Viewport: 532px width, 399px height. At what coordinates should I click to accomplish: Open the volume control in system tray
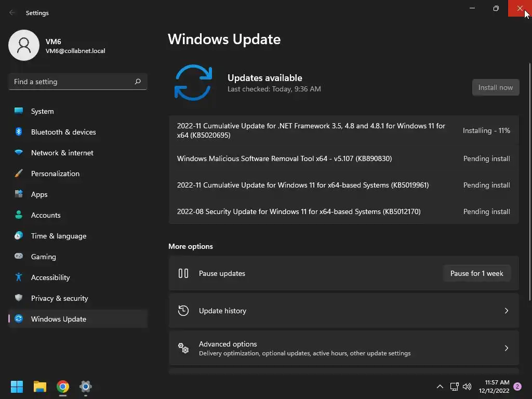(x=467, y=387)
